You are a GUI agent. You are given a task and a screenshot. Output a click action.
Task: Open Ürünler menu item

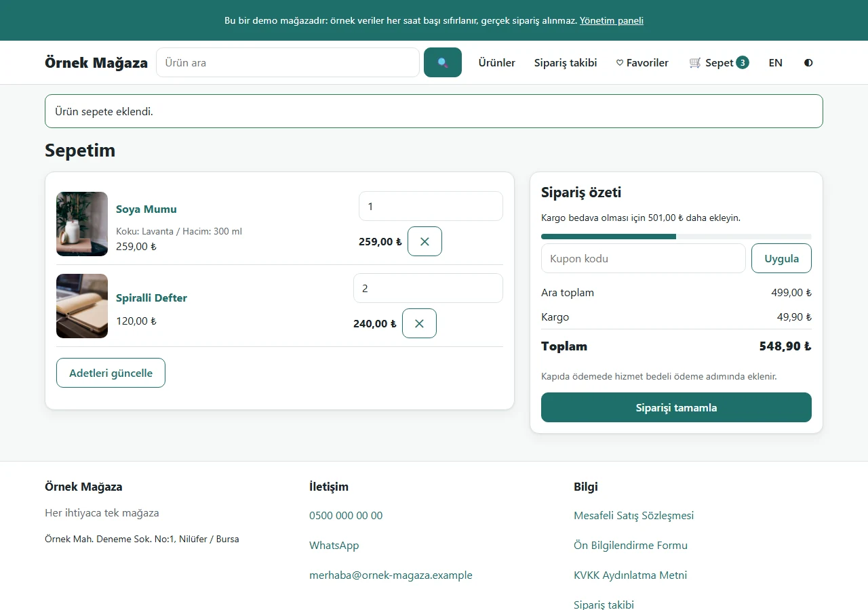(x=497, y=62)
